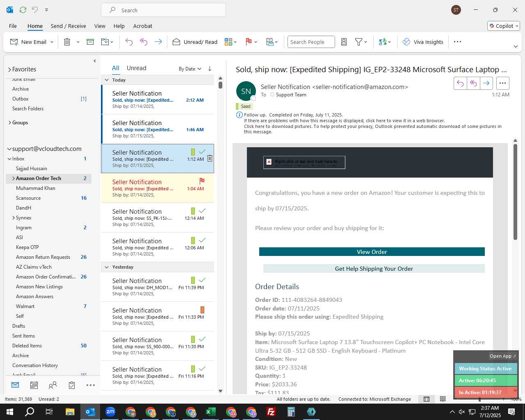Viewport: 525px width, 420px height.
Task: Switch to the Calendar view icon
Action: 34,385
